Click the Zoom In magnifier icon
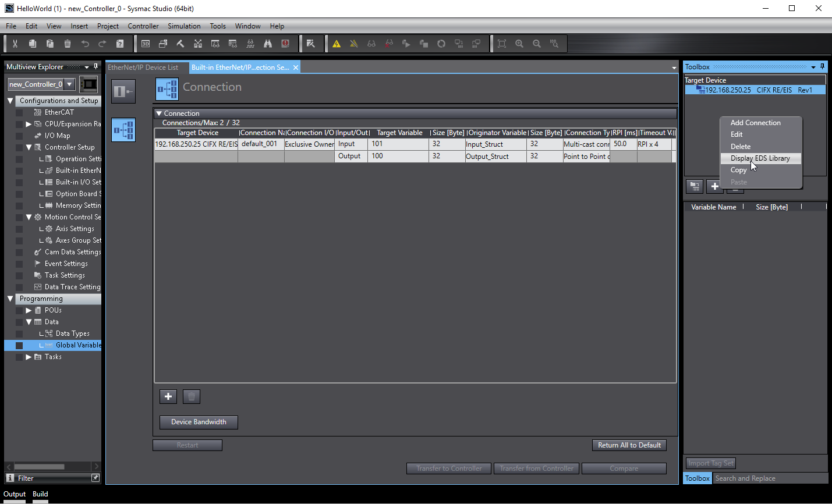This screenshot has height=504, width=832. tap(519, 44)
